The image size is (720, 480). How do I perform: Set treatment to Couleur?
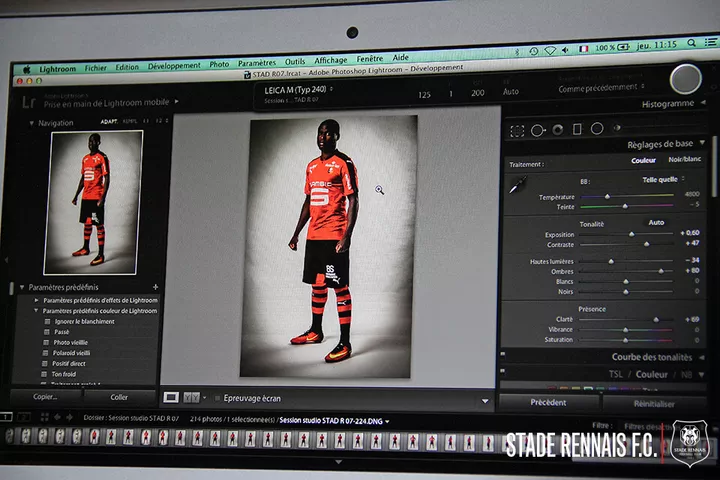643,161
